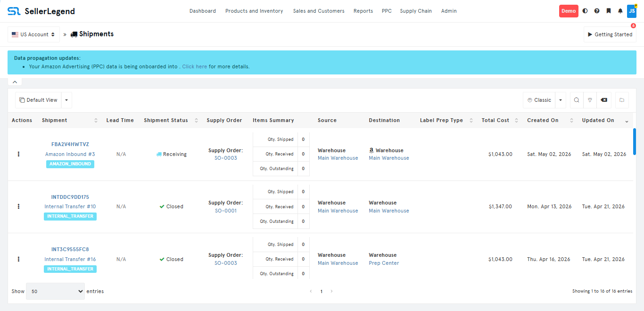The image size is (644, 311).
Task: Click the Default View button
Action: [38, 100]
